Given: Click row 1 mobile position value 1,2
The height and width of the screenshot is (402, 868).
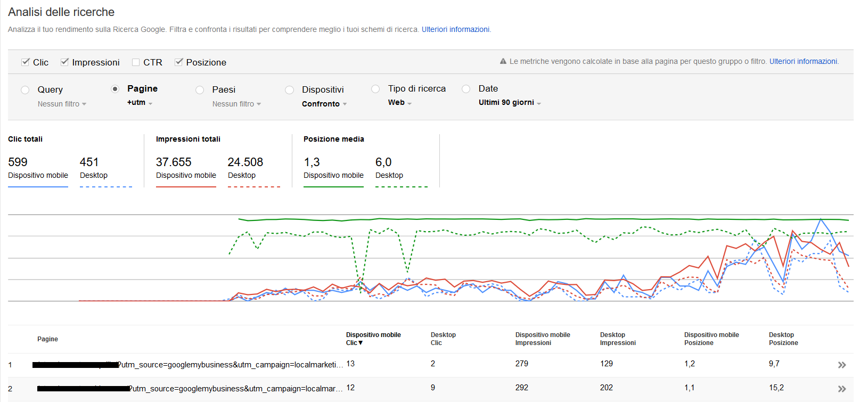Looking at the screenshot, I should tap(690, 364).
